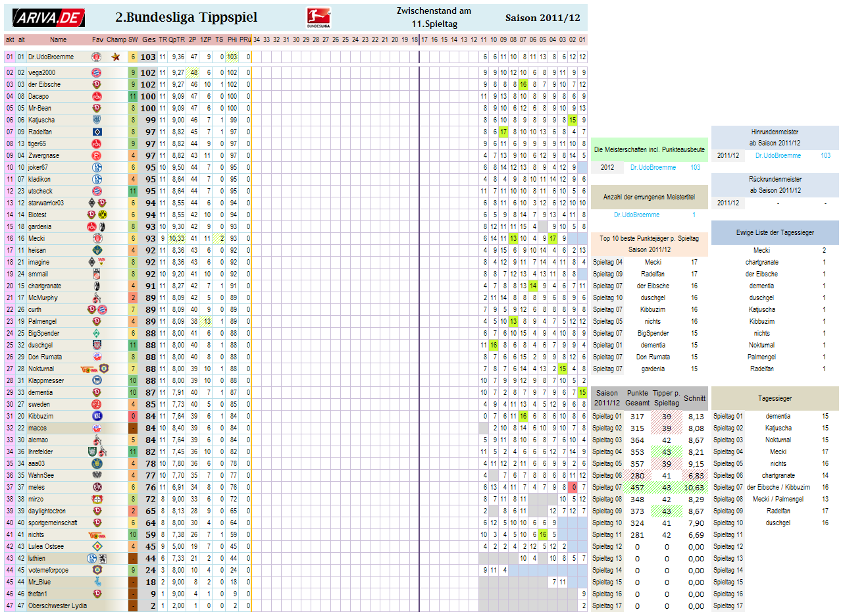Click the 457 points cell for Spieltag 07
The width and height of the screenshot is (843, 616).
point(637,487)
